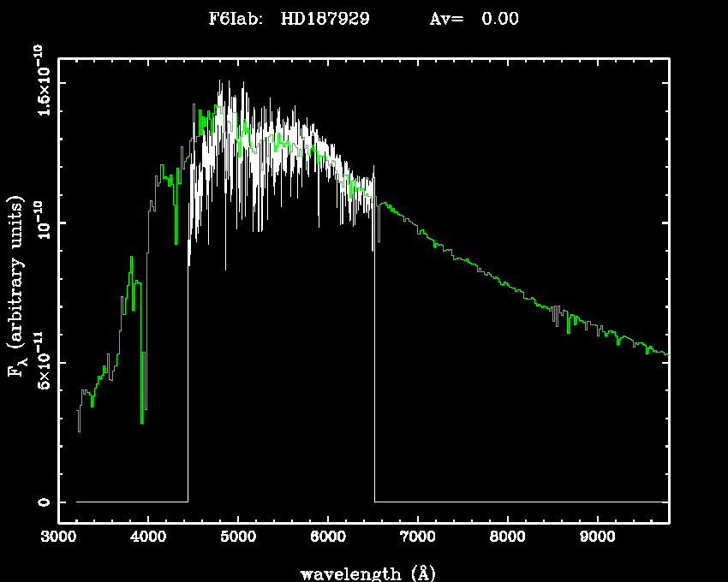Viewport: 728px width, 582px height.
Task: Click the Av= 0.00 extinction value
Action: pos(474,18)
